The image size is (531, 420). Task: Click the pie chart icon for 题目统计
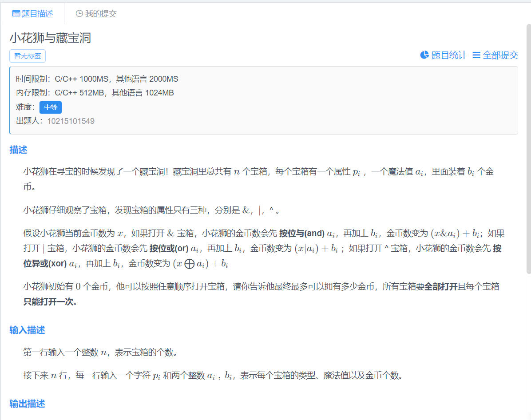click(x=424, y=55)
